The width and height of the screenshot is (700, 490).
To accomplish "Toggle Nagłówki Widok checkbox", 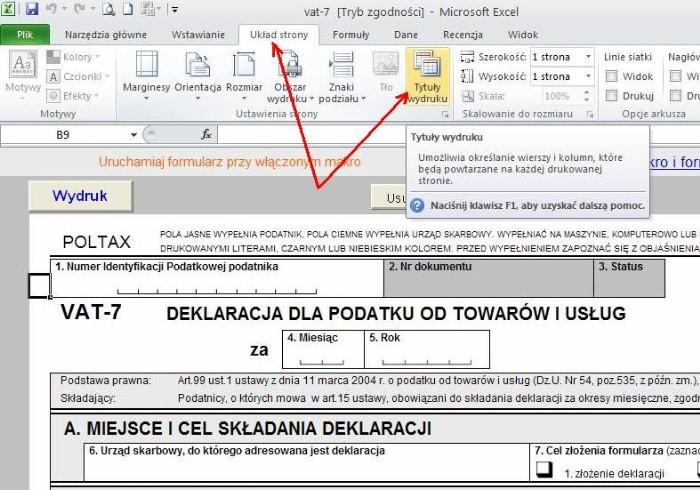I will point(676,76).
